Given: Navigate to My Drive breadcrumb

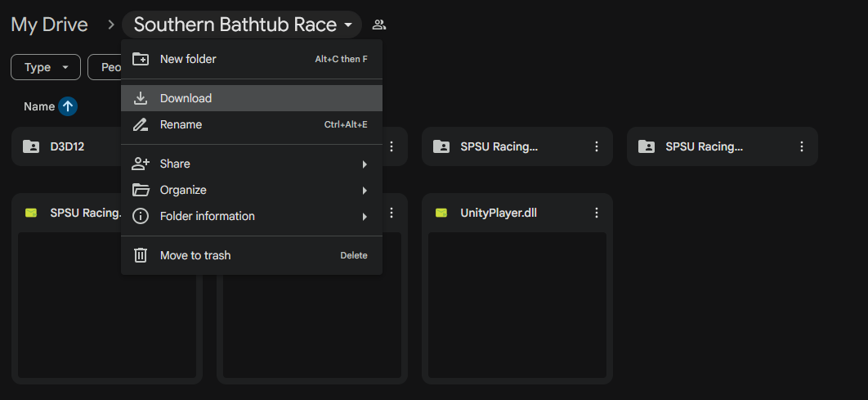Looking at the screenshot, I should pyautogui.click(x=49, y=25).
